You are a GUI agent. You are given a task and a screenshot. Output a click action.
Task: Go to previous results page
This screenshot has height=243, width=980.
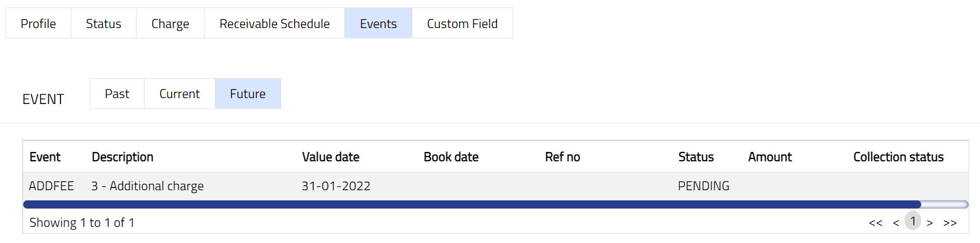click(896, 223)
